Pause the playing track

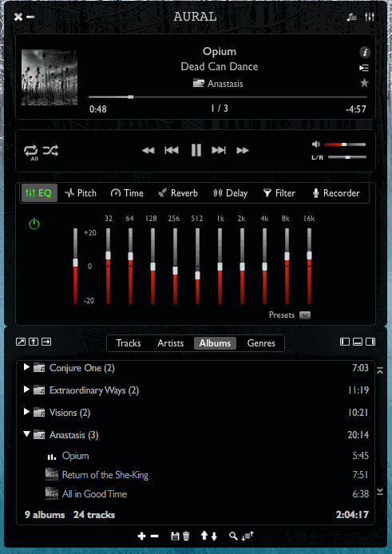196,150
